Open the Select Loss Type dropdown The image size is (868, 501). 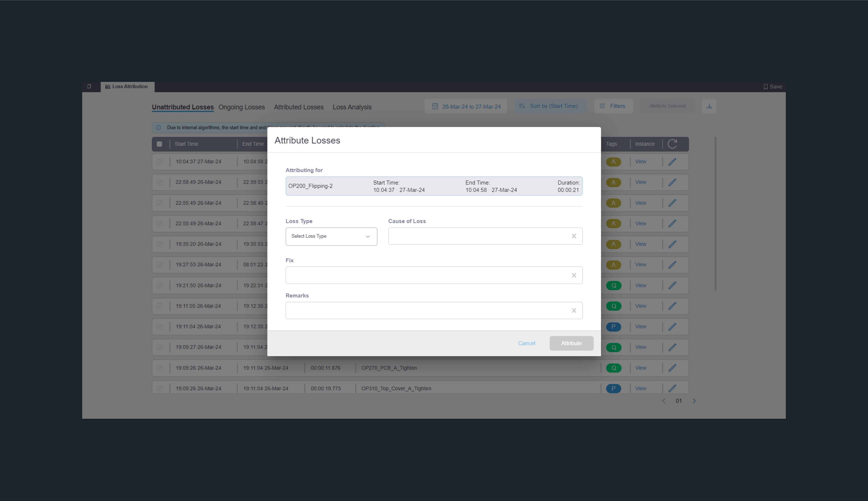(x=331, y=236)
